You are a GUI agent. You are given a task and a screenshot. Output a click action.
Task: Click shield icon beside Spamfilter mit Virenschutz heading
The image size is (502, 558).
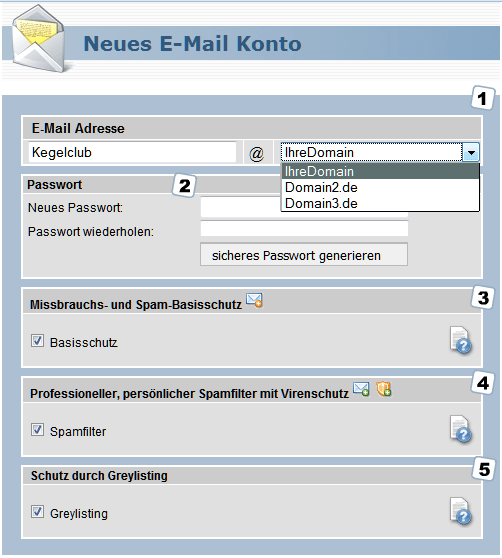coord(384,389)
